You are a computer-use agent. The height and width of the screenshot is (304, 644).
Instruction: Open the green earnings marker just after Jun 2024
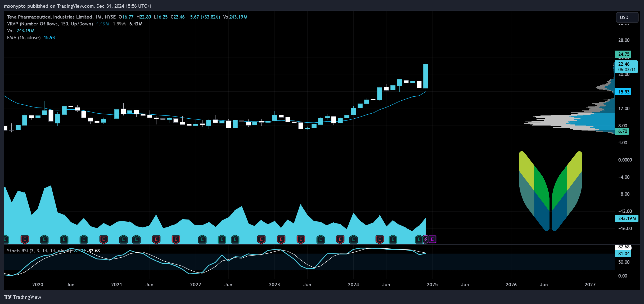click(x=393, y=239)
